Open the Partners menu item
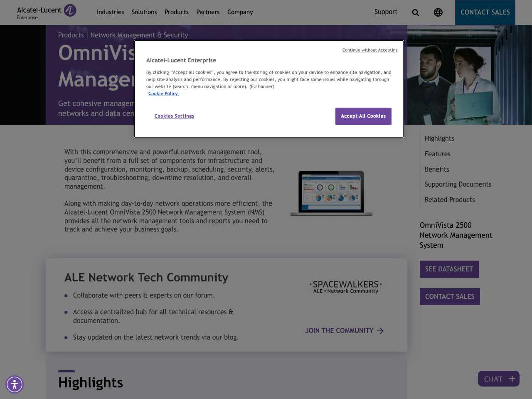Image resolution: width=532 pixels, height=399 pixels. point(208,11)
